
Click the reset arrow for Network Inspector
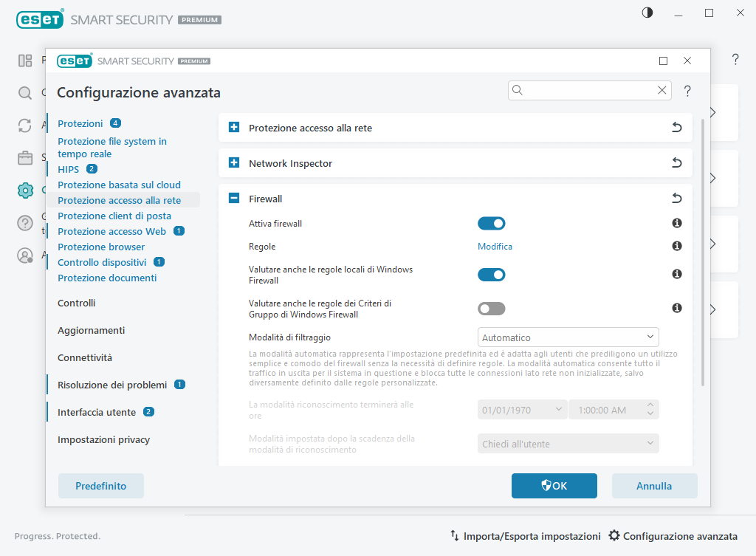(x=676, y=163)
